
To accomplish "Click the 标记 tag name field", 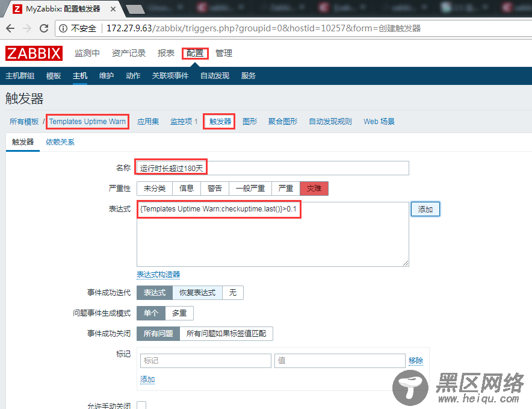I will point(206,361).
